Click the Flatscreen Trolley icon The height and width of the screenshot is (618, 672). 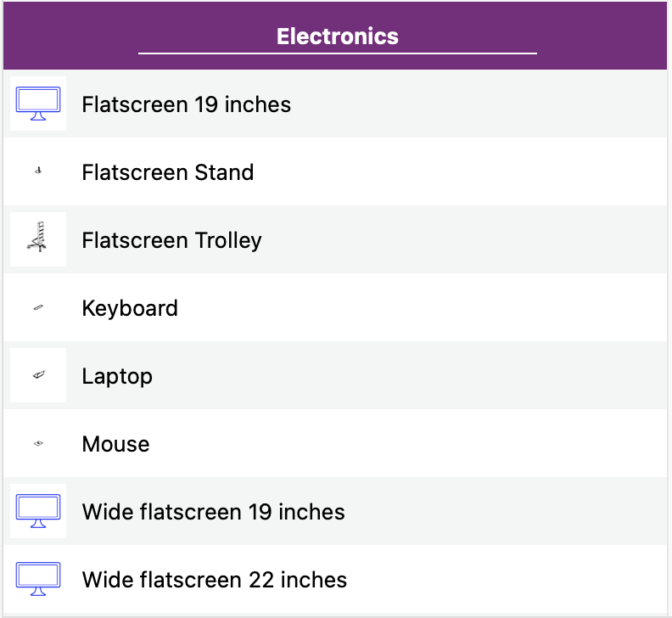pyautogui.click(x=38, y=239)
